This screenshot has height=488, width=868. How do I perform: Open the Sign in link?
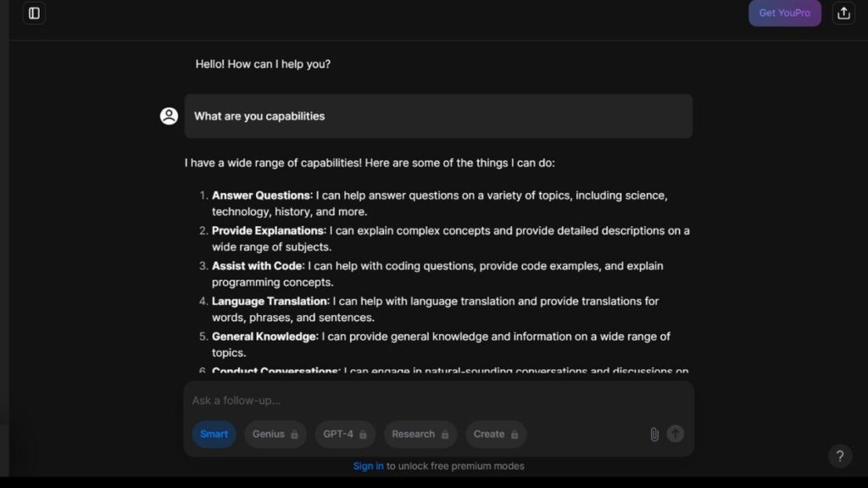click(368, 466)
